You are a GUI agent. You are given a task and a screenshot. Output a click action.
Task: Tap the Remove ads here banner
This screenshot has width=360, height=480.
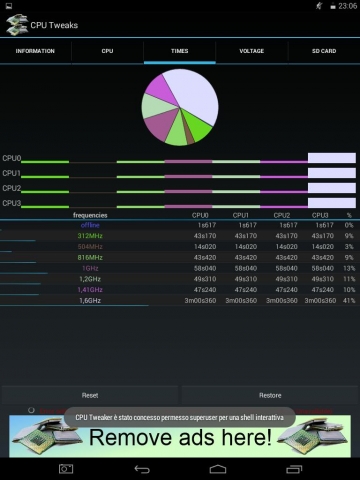tap(180, 437)
